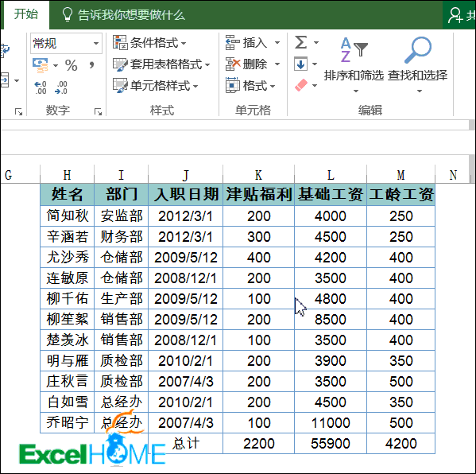Expand the AutoSum dropdown arrow

pos(316,42)
